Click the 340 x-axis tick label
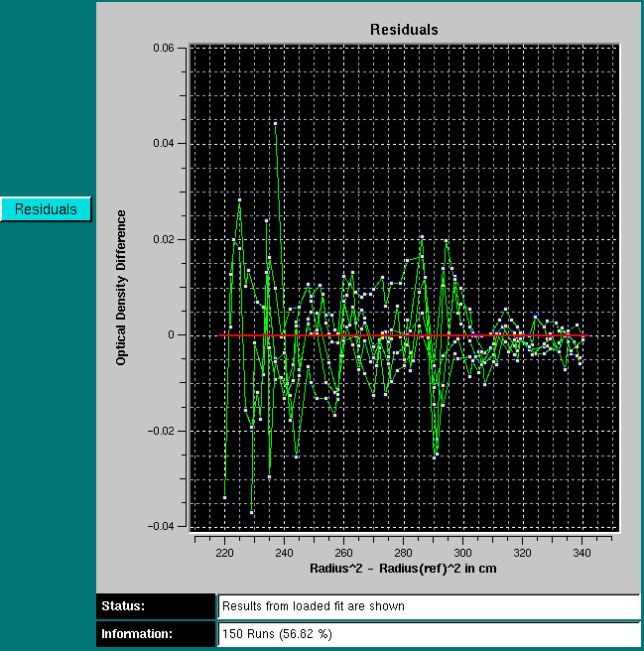This screenshot has width=644, height=651. coord(581,552)
